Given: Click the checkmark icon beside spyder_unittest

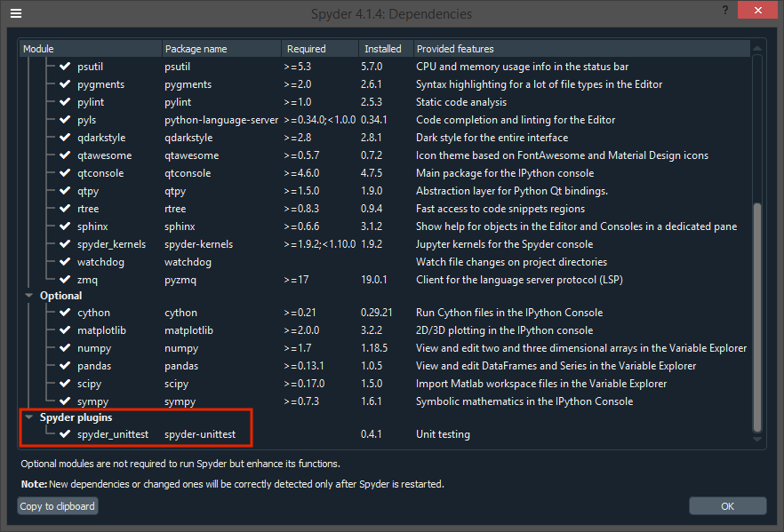Looking at the screenshot, I should pyautogui.click(x=65, y=433).
